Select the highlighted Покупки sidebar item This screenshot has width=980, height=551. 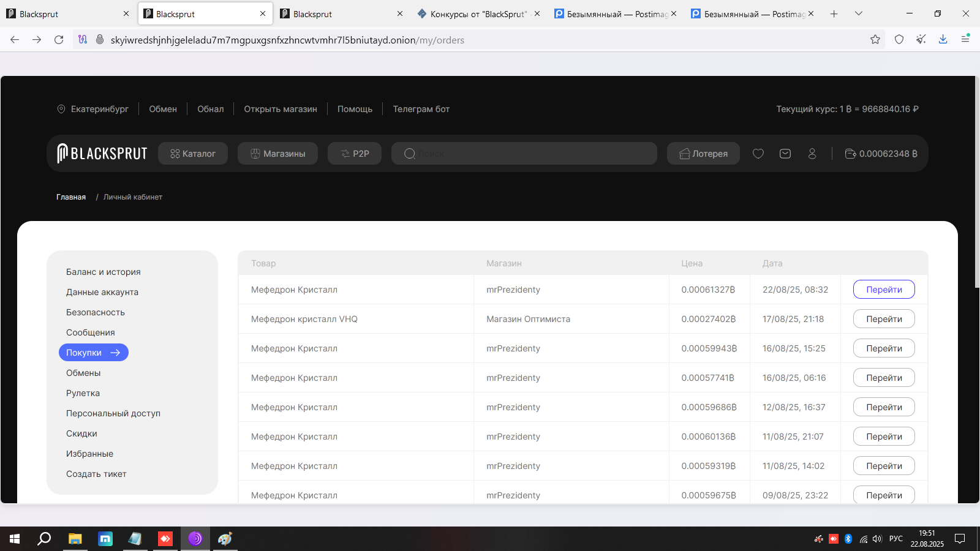pos(94,353)
